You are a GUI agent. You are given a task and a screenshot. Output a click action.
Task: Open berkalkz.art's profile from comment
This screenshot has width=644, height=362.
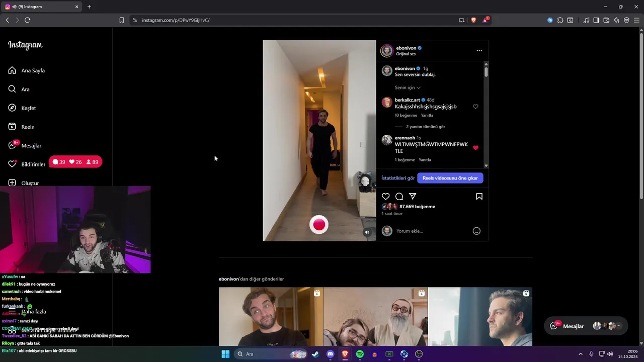(x=407, y=100)
